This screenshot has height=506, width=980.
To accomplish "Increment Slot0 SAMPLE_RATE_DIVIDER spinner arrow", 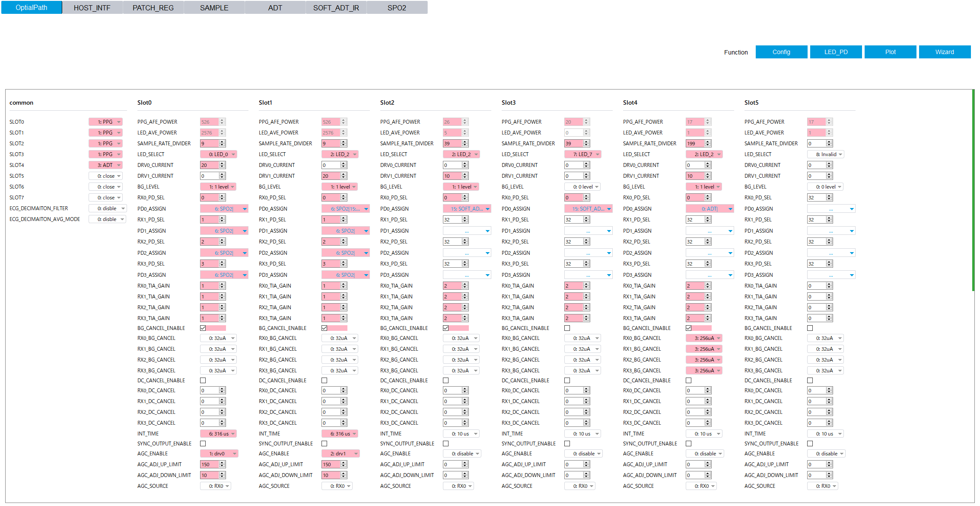I will tap(222, 142).
